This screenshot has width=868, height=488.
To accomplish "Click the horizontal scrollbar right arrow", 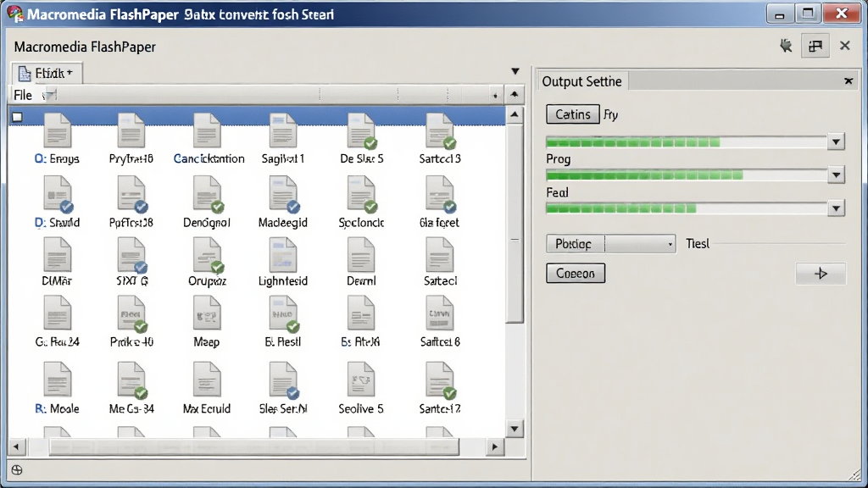I will [x=495, y=447].
